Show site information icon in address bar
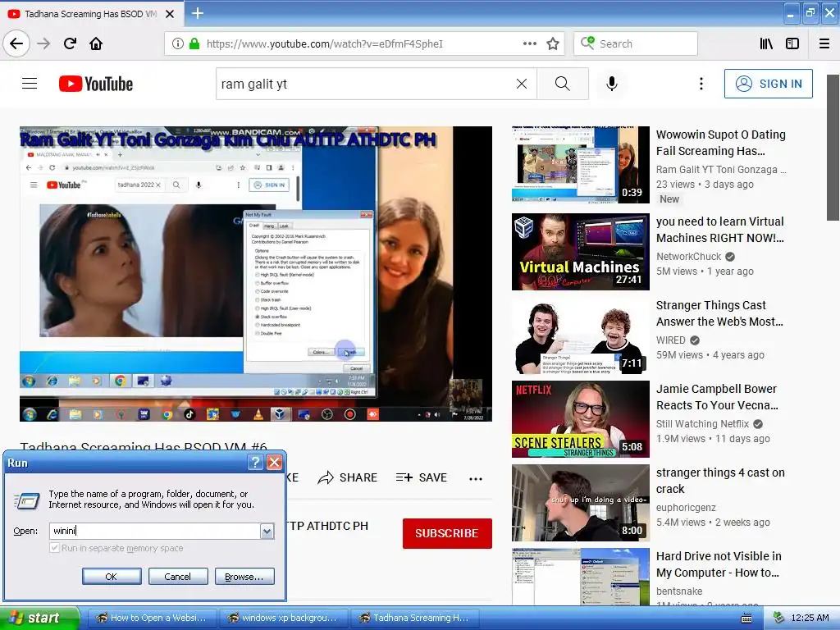Viewport: 840px width, 630px height. (x=178, y=44)
